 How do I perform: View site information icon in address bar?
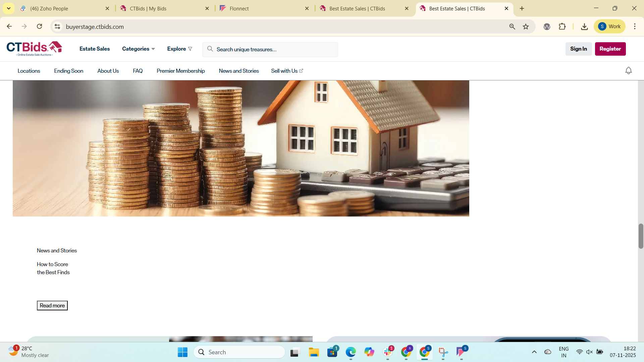coord(57,26)
